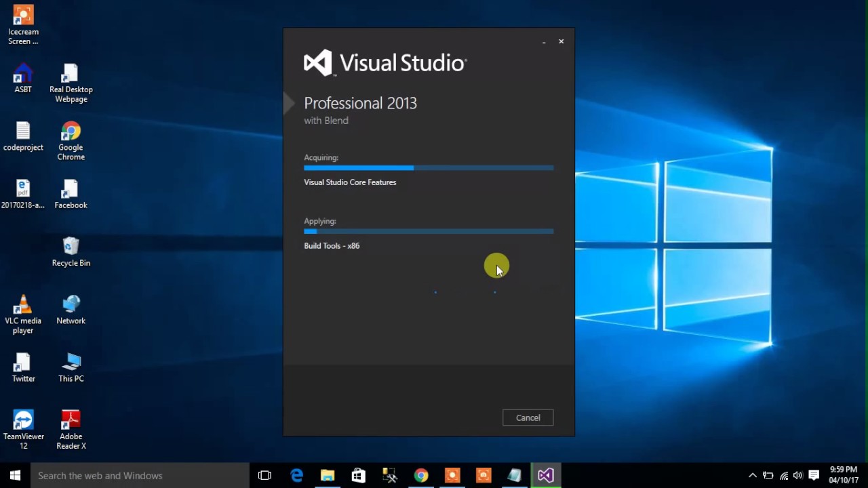Viewport: 868px width, 488px height.
Task: Select the Recycle Bin icon
Action: tap(71, 252)
